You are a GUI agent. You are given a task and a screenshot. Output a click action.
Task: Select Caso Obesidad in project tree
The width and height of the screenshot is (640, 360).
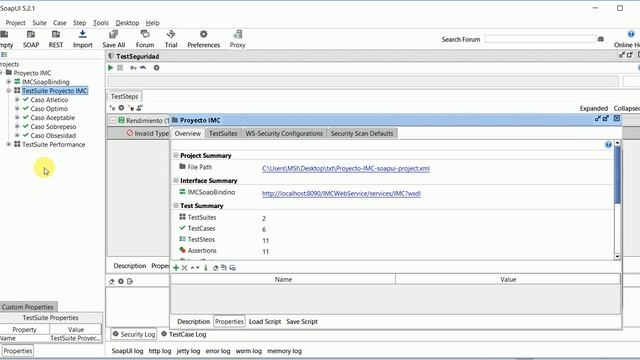coord(53,136)
